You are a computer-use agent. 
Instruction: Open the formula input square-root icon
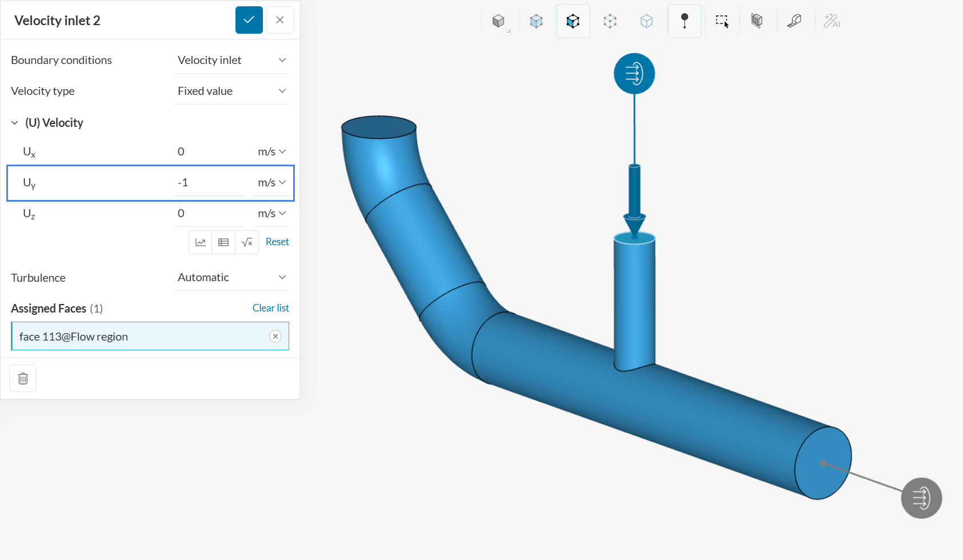pyautogui.click(x=247, y=242)
